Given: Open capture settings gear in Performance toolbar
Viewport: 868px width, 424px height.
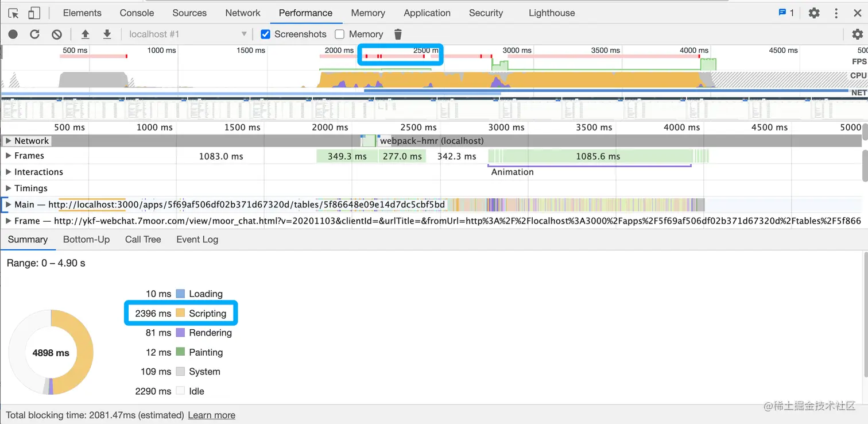Looking at the screenshot, I should (x=857, y=34).
